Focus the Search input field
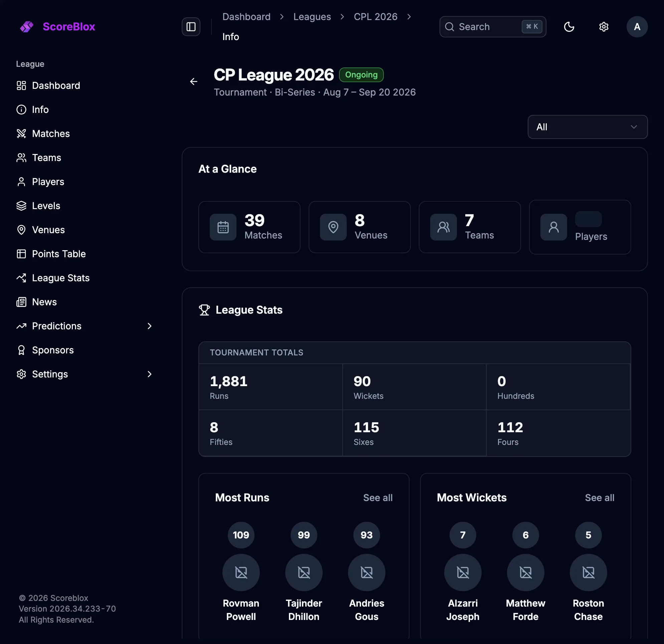The width and height of the screenshot is (664, 644). [493, 27]
